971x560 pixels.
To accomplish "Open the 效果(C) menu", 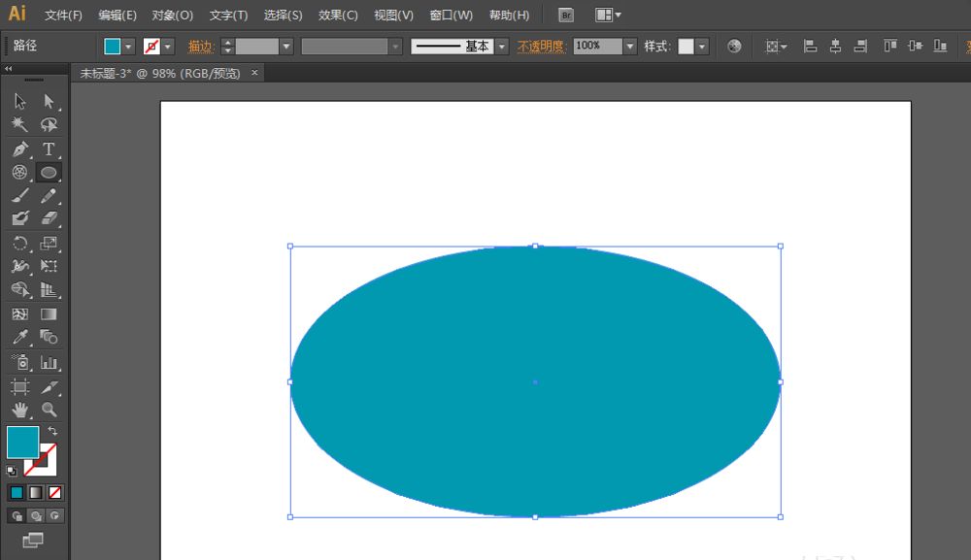I will [x=338, y=16].
